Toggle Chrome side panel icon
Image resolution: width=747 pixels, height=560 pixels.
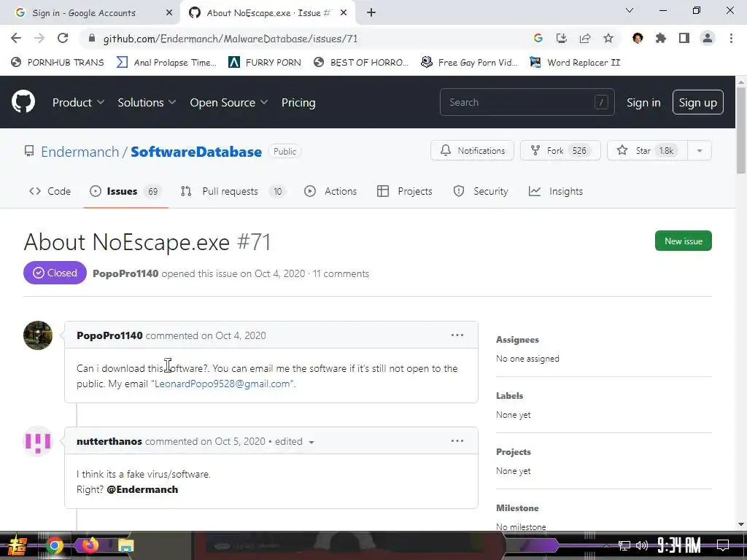pos(684,38)
